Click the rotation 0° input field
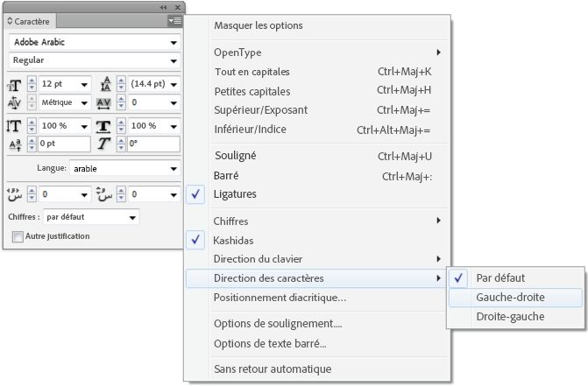Viewport: 588px width, 386px height. [153, 144]
